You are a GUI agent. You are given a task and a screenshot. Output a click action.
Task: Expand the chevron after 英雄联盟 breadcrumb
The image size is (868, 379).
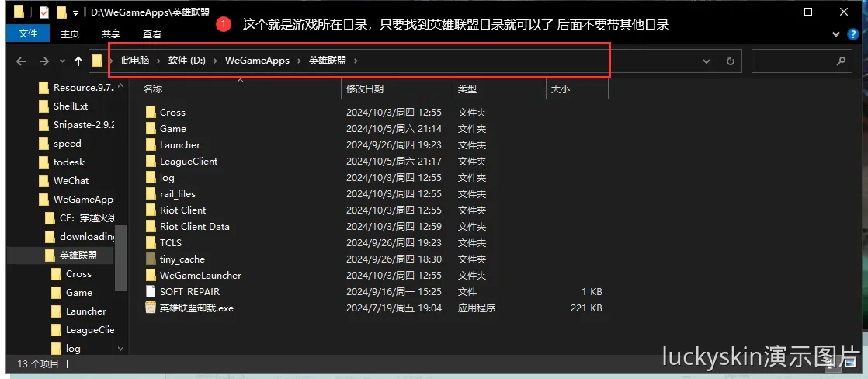click(x=356, y=61)
